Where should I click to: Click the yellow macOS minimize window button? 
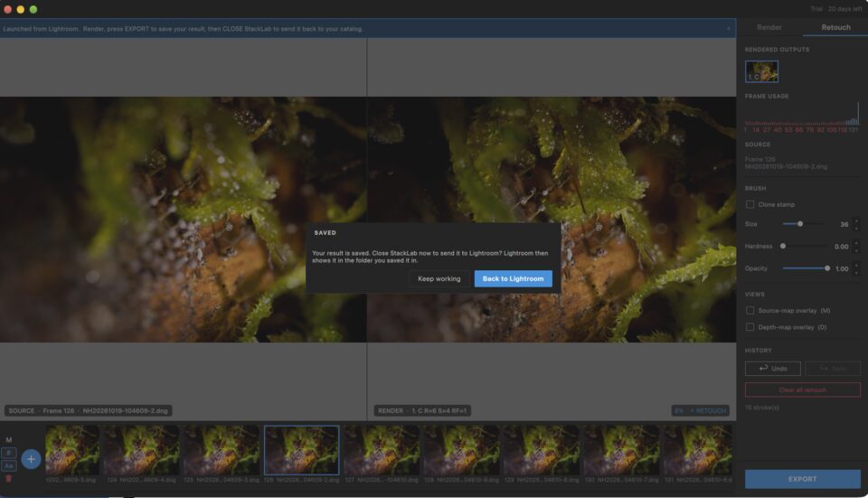pyautogui.click(x=21, y=9)
